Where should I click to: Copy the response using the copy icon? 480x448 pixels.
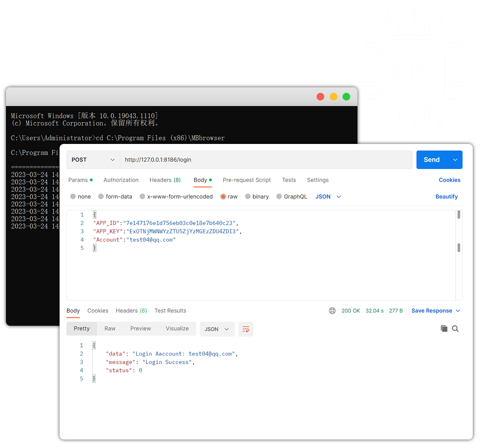coord(444,329)
